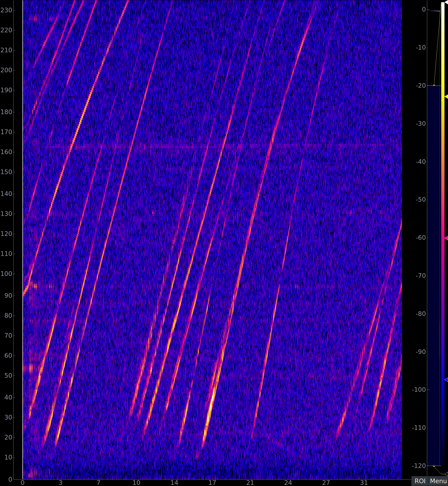This screenshot has width=448, height=486.
Task: Click the histogram axis label -40
Action: tap(421, 162)
